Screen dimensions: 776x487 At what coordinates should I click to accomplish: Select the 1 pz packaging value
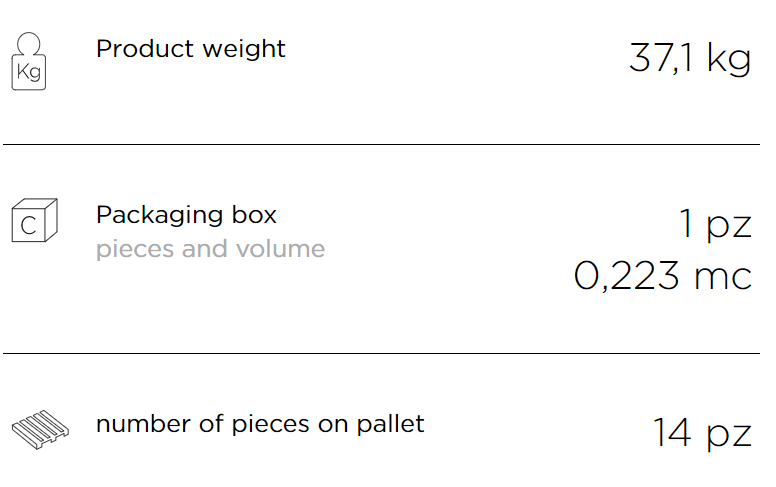715,224
